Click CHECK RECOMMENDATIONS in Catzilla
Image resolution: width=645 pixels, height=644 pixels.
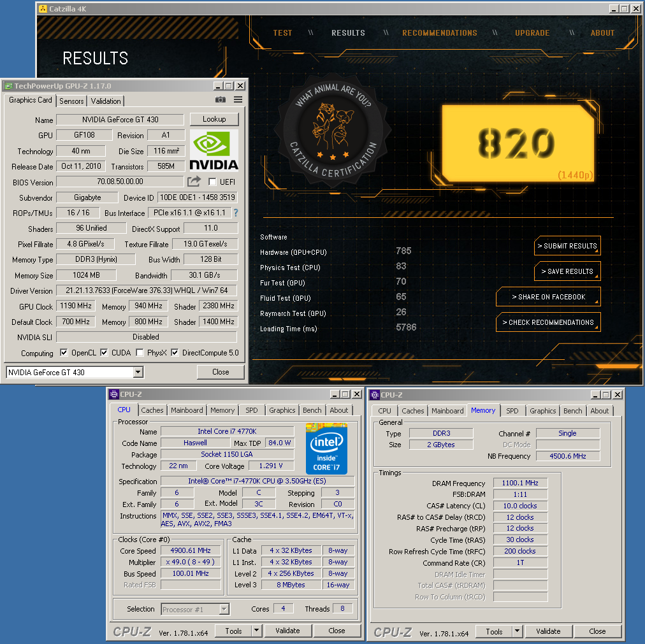click(x=548, y=322)
